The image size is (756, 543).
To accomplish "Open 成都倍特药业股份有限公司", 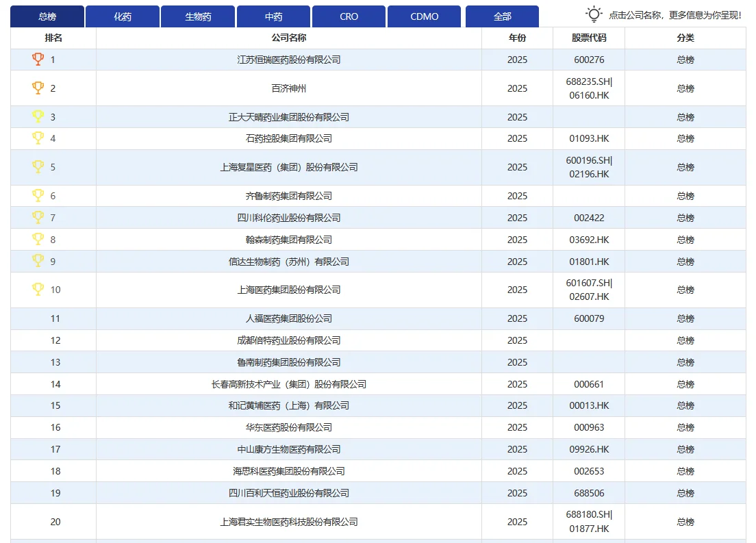I will pos(289,340).
